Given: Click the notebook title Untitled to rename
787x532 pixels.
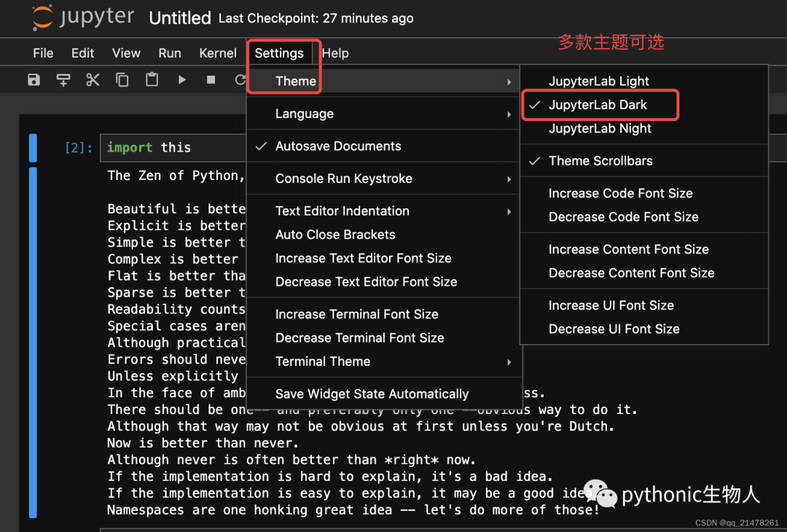Looking at the screenshot, I should click(x=180, y=18).
